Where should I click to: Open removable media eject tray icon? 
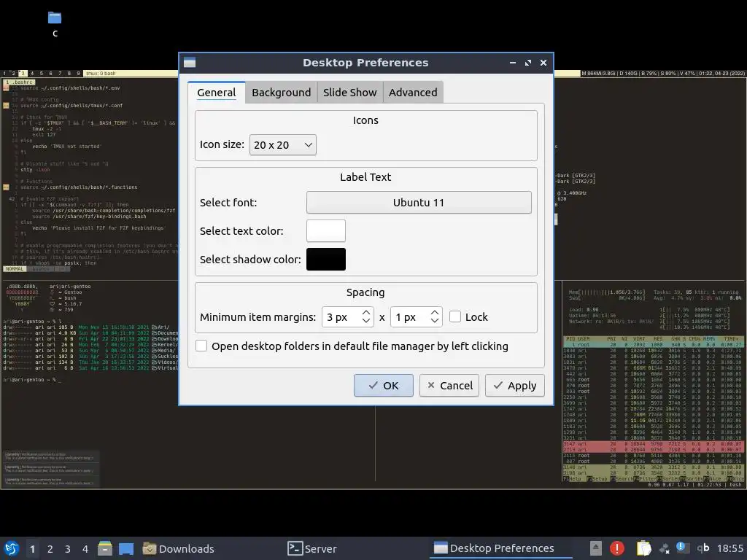point(596,548)
